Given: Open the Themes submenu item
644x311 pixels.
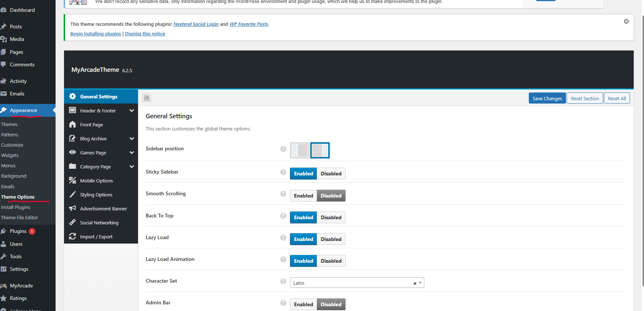Looking at the screenshot, I should [9, 124].
